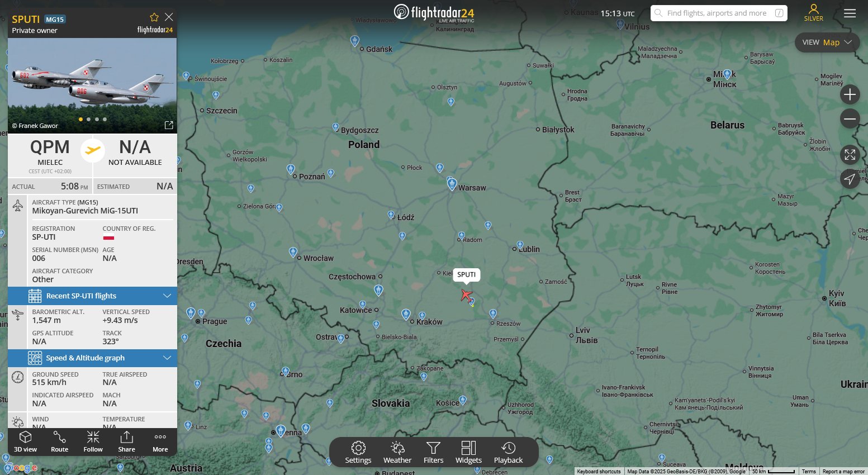Viewport: 868px width, 475px height.
Task: Follow the SPUTI aircraft
Action: (x=93, y=441)
